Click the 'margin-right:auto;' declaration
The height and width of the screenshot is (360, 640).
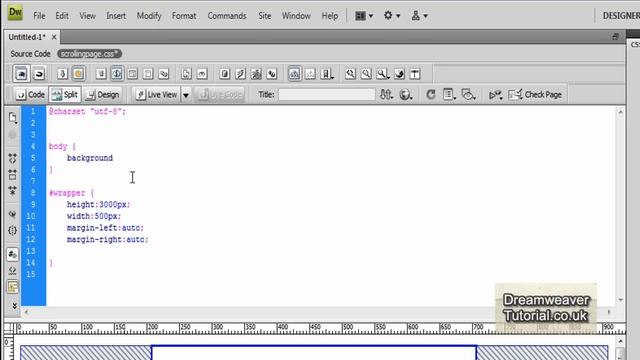[x=108, y=240]
